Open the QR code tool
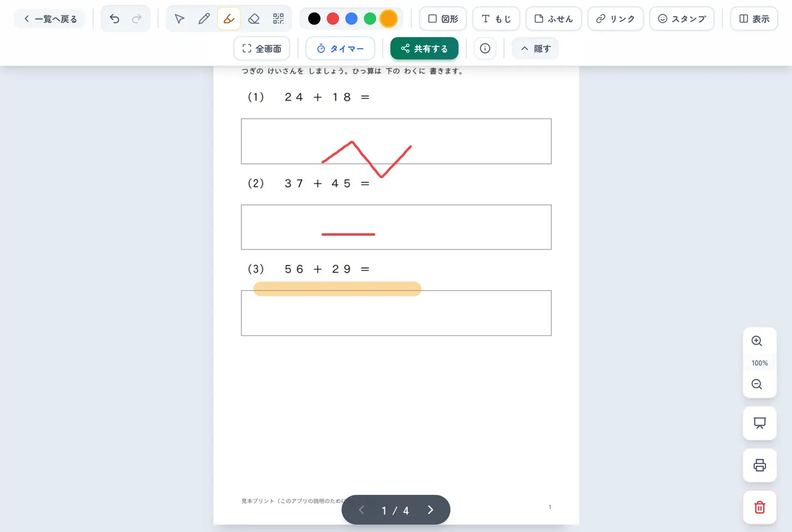792x532 pixels. (278, 19)
